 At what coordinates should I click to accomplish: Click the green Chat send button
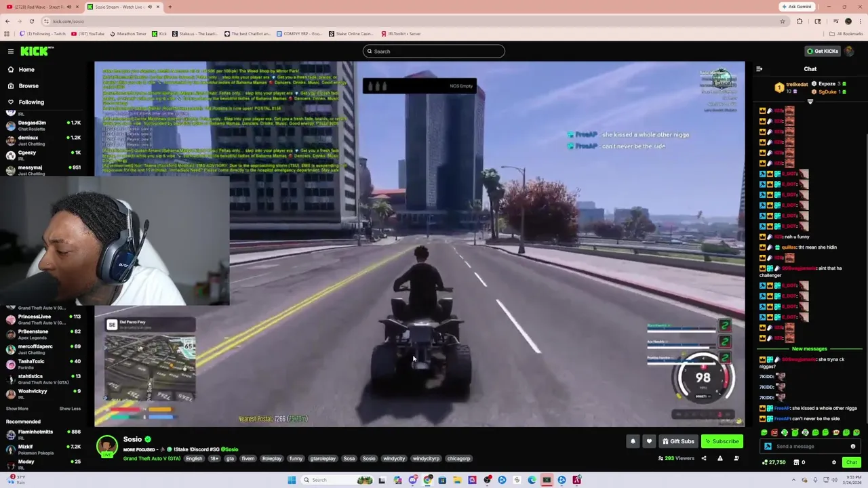(x=851, y=462)
